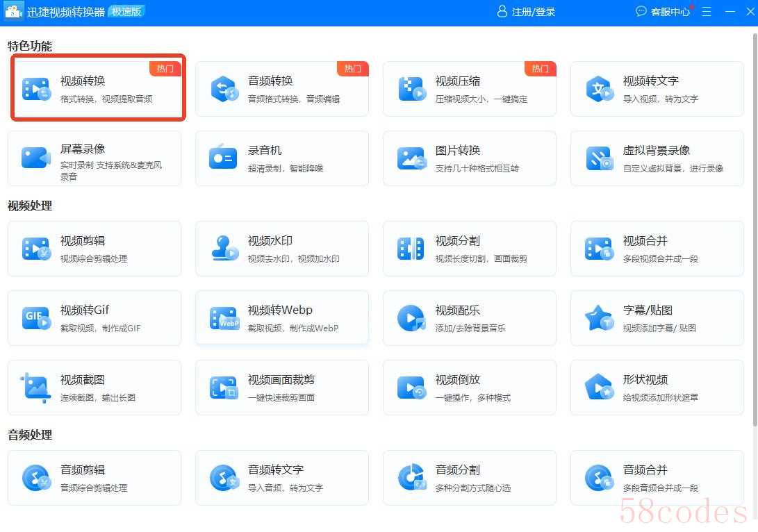Click the 视频压缩 card title
This screenshot has width=758, height=532.
458,81
